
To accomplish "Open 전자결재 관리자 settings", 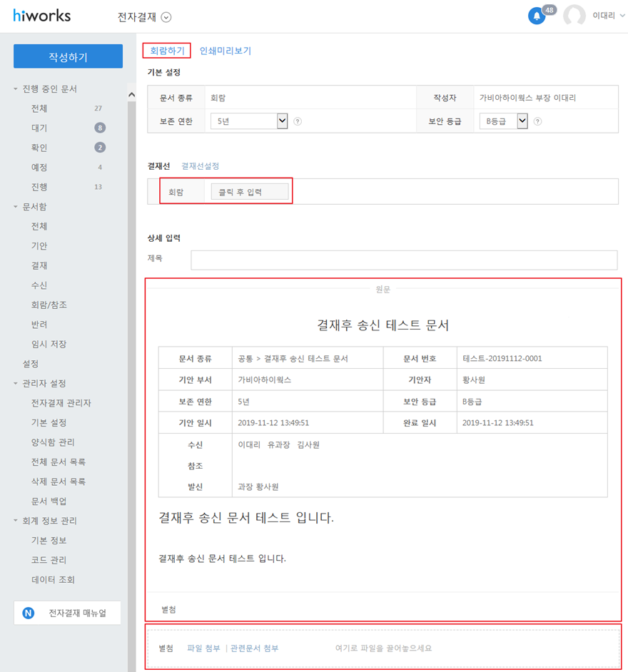I will [61, 403].
